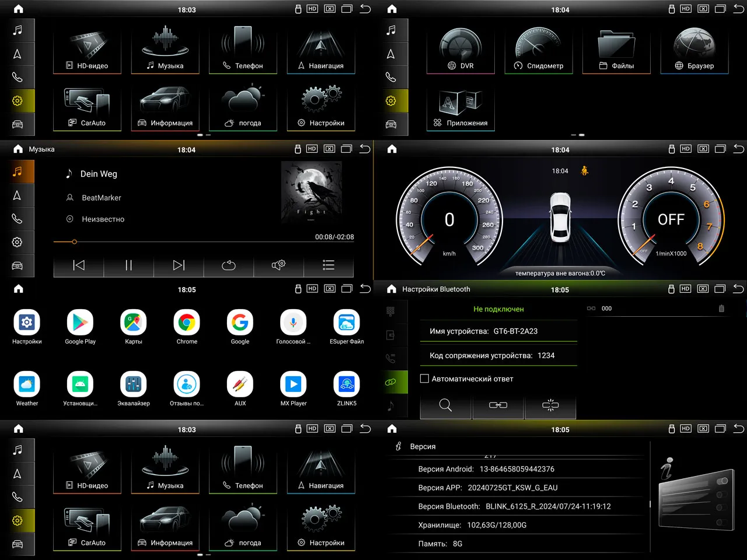Open the Google Play store icon

click(x=80, y=323)
